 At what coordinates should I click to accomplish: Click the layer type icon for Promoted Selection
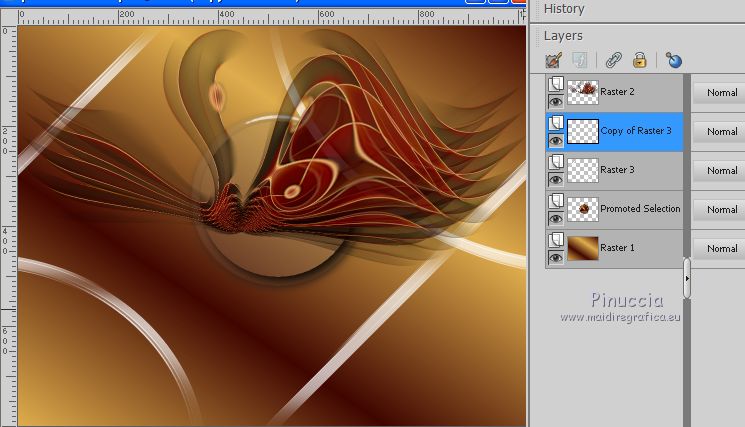tap(555, 202)
